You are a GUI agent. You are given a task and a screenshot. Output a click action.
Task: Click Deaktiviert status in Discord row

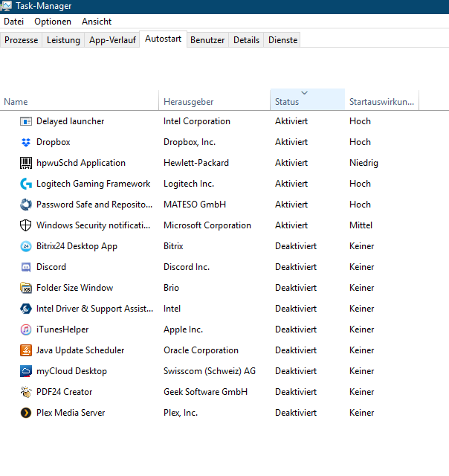point(296,267)
